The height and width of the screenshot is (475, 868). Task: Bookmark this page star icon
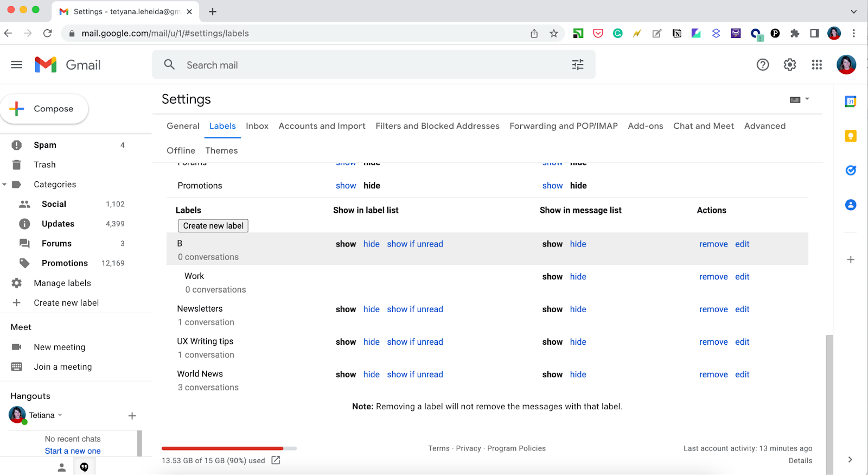(x=553, y=34)
